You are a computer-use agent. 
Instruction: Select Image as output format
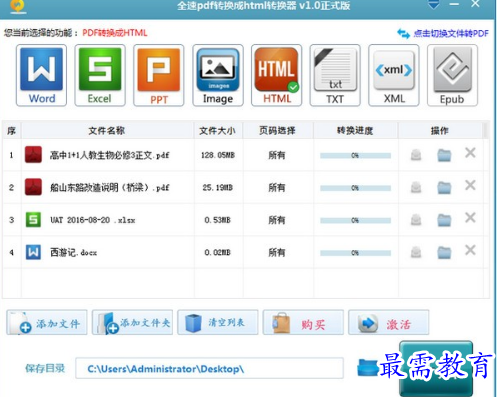coord(218,75)
